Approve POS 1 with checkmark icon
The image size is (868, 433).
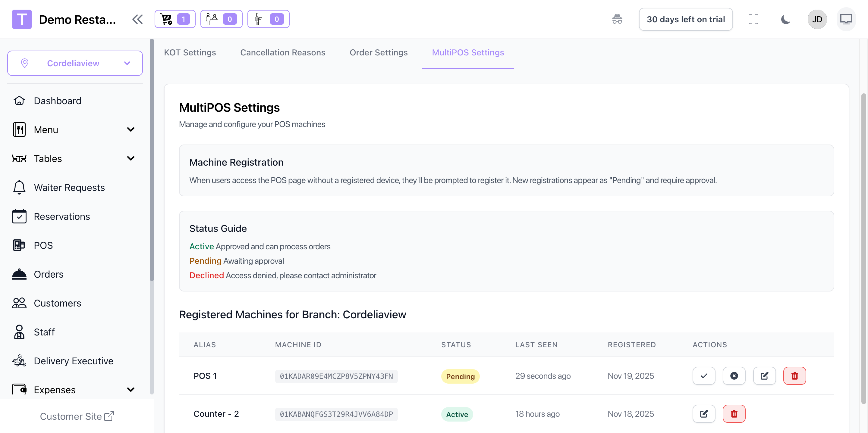pyautogui.click(x=703, y=376)
